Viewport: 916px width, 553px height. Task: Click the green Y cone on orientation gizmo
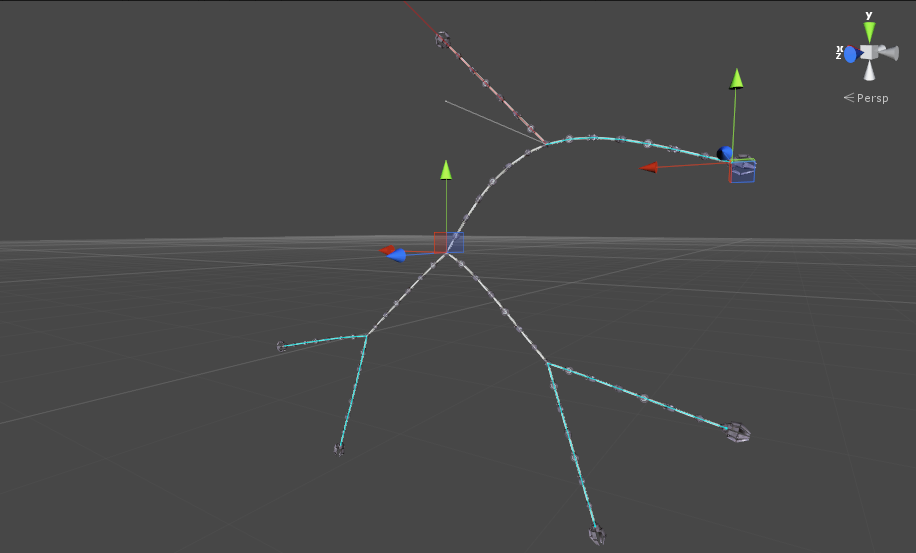pyautogui.click(x=869, y=31)
